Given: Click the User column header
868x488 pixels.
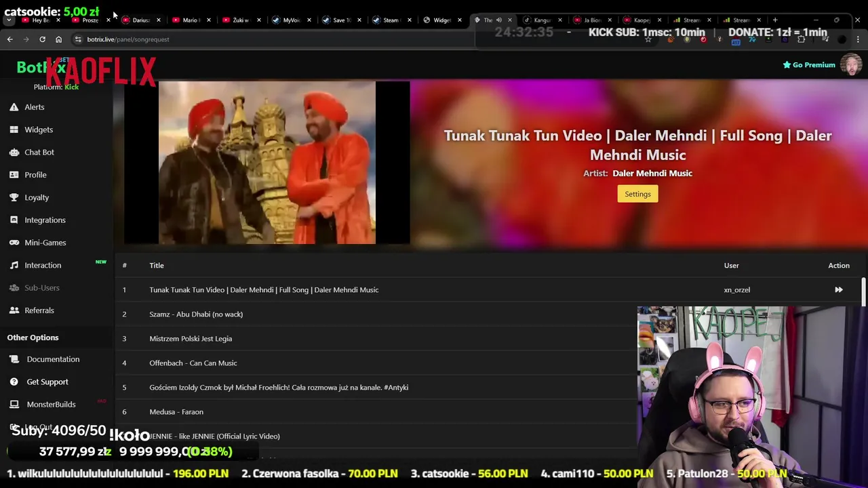Looking at the screenshot, I should click(731, 266).
